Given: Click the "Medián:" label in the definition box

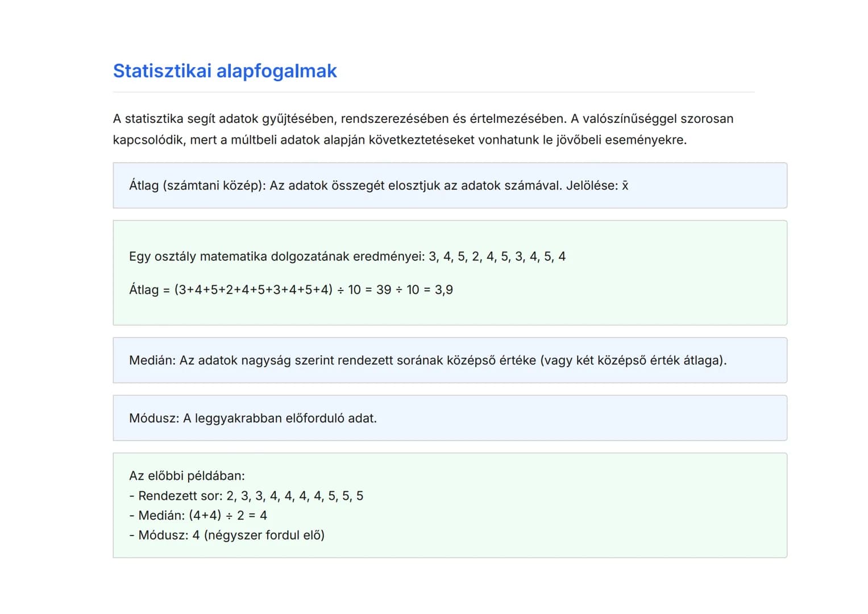Looking at the screenshot, I should (x=152, y=360).
